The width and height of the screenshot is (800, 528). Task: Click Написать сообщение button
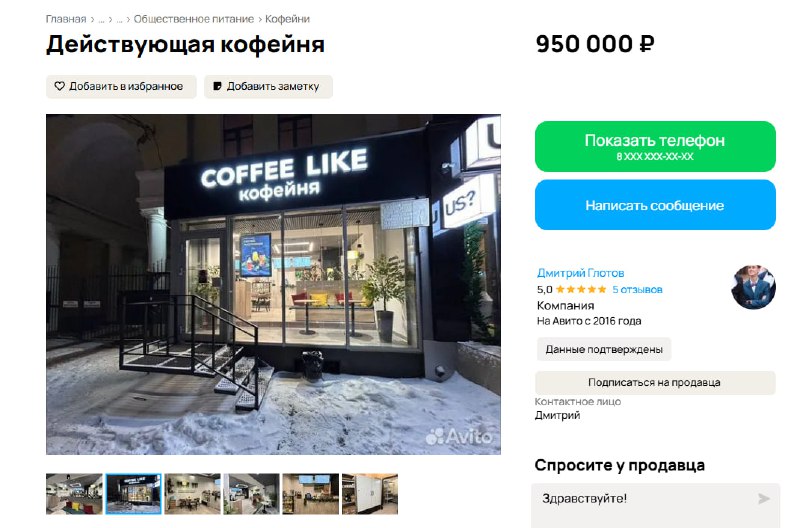pyautogui.click(x=655, y=205)
